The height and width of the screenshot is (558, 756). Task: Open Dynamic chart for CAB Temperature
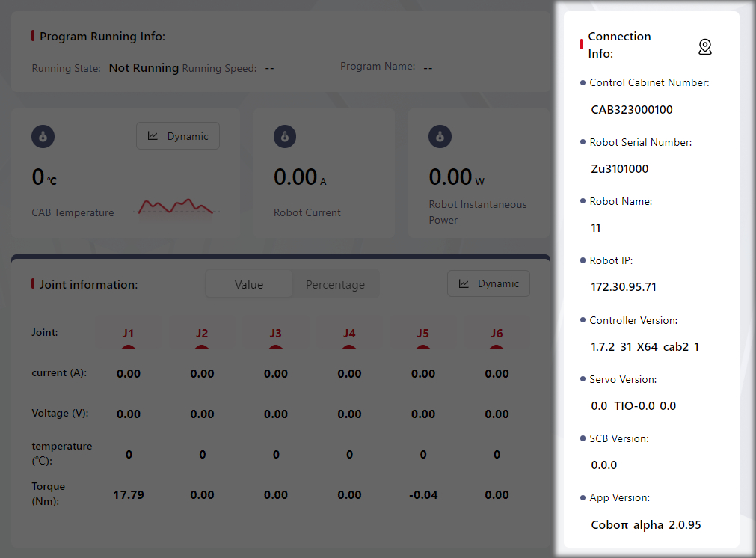point(178,136)
